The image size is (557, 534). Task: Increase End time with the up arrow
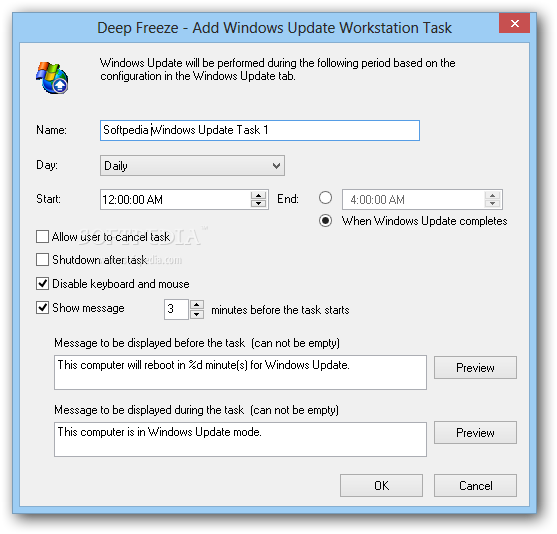492,195
